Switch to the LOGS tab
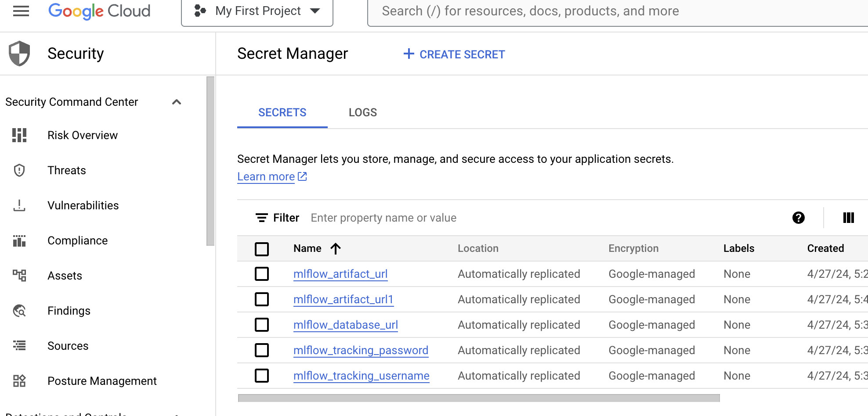Screen dimensions: 868x416 (x=362, y=112)
